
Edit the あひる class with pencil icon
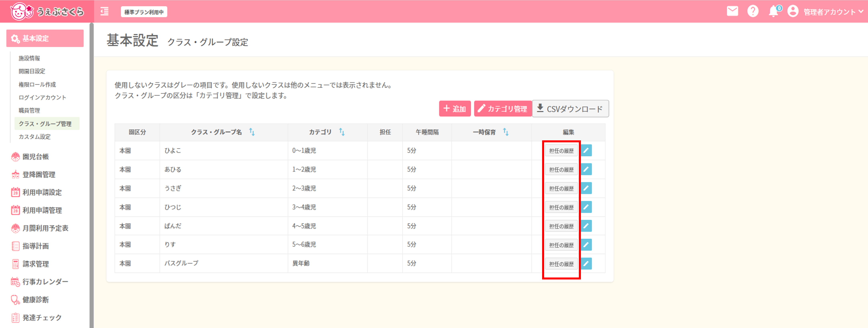coord(586,169)
